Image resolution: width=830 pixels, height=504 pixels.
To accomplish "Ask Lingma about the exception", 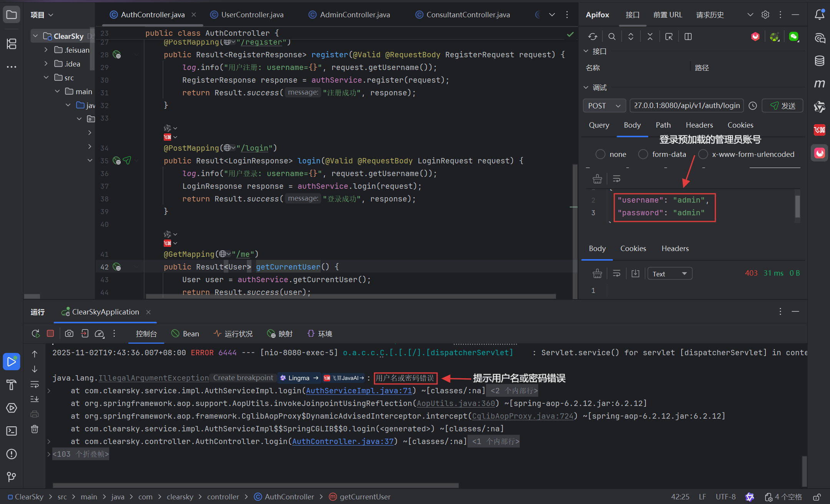I will (300, 378).
